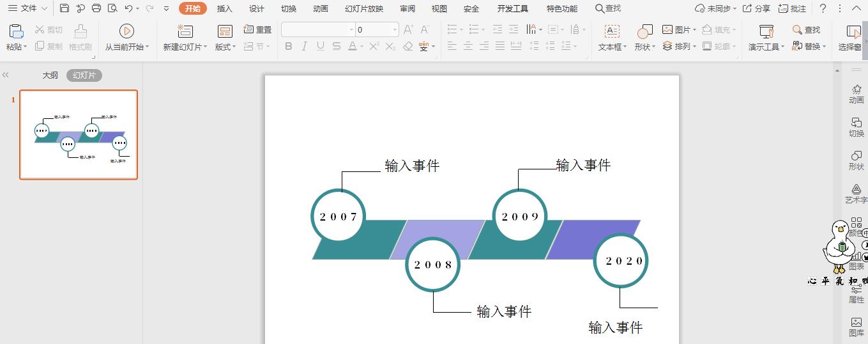
Task: Click the Comment (批注) icon
Action: coord(783,8)
